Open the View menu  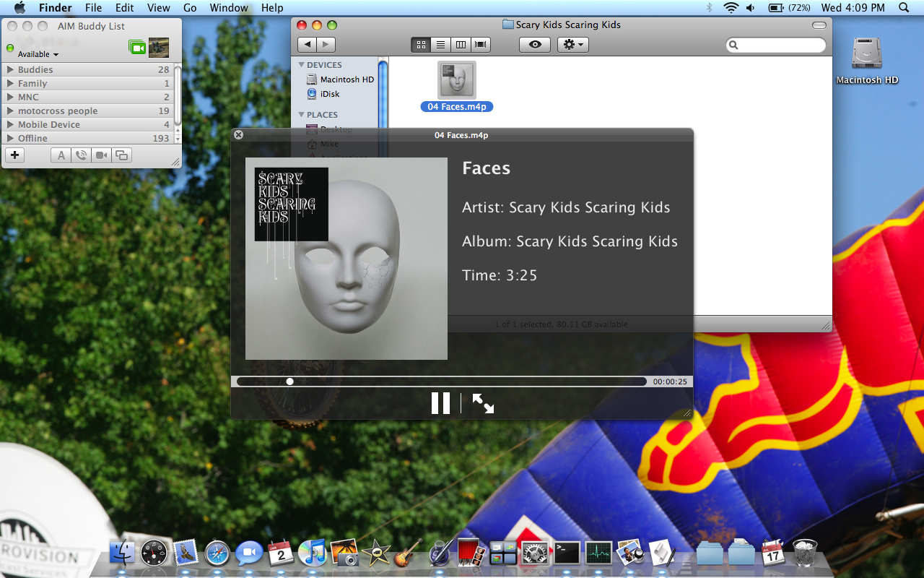pyautogui.click(x=159, y=8)
